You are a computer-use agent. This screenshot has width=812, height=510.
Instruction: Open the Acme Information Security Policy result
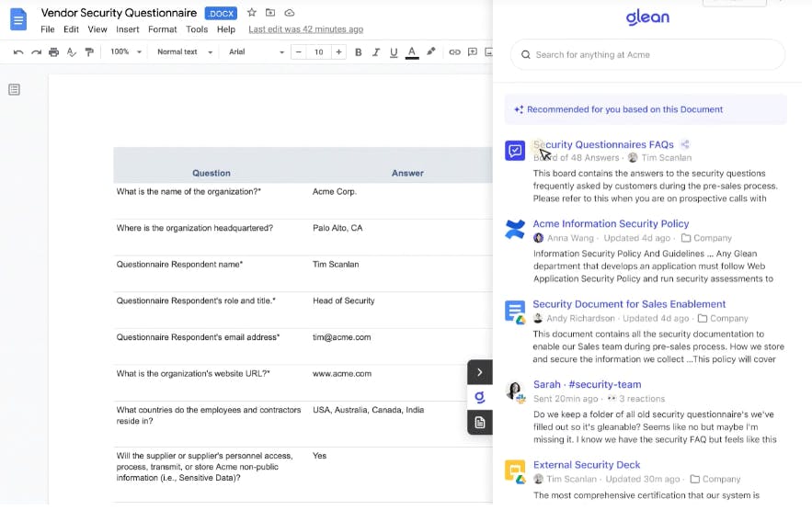[x=611, y=223]
